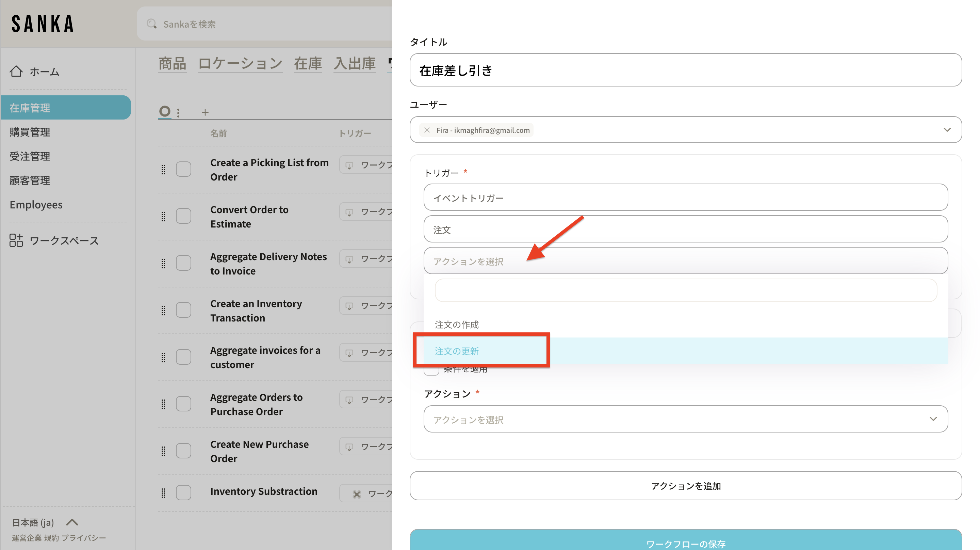
Task: Remove the Fira user tag via its X icon
Action: point(427,130)
